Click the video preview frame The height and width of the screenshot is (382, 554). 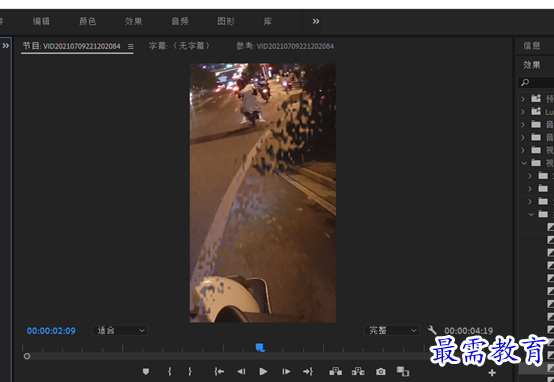click(x=263, y=193)
